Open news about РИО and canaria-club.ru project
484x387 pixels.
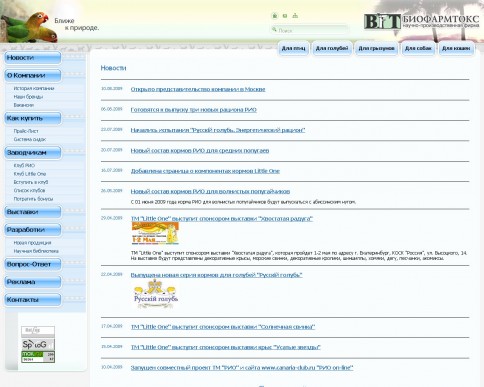coord(242,368)
